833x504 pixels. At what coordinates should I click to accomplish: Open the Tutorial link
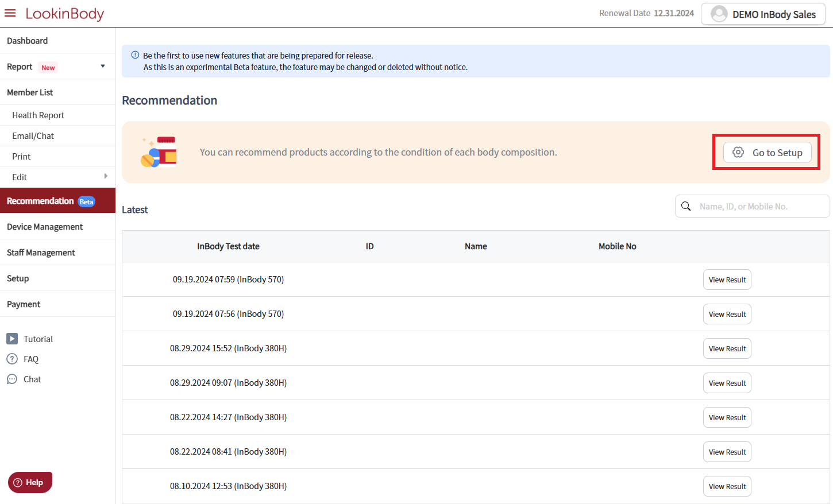38,339
